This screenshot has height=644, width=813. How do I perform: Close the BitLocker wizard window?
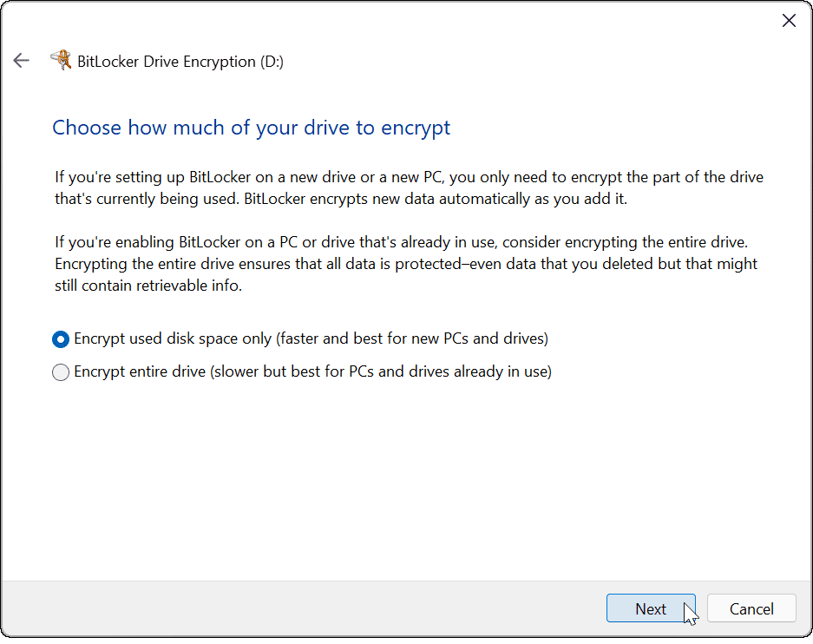(x=789, y=20)
